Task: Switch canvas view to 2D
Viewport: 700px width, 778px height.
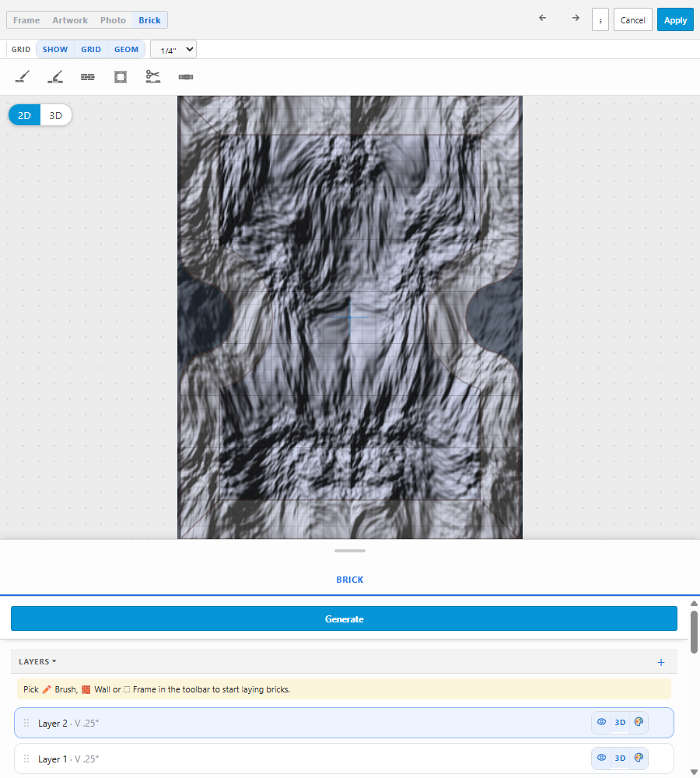Action: [x=24, y=115]
